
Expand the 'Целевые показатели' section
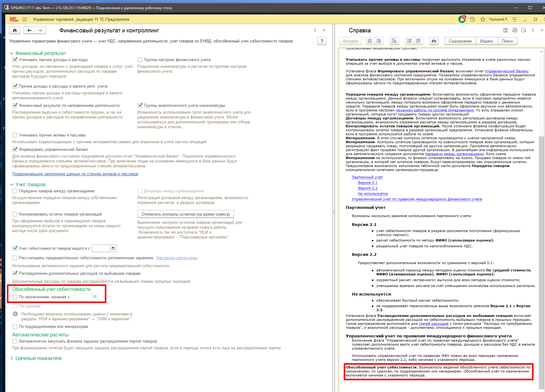12,358
